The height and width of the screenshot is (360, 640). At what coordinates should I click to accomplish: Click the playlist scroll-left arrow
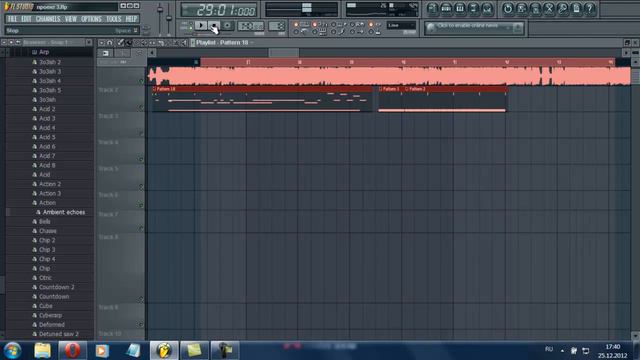(x=152, y=53)
